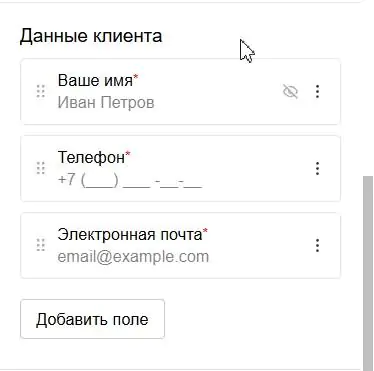Screen dimensions: 374x371
Task: Click the red asterisk next to Ваше имя
Action: point(136,78)
